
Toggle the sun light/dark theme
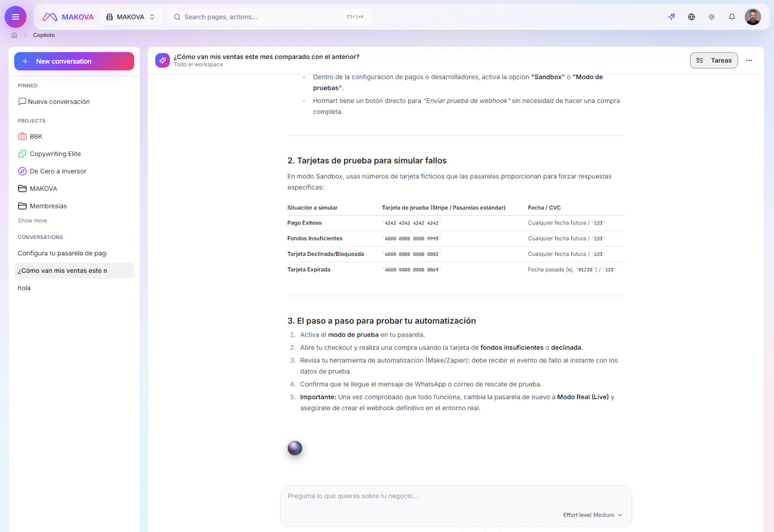click(712, 17)
